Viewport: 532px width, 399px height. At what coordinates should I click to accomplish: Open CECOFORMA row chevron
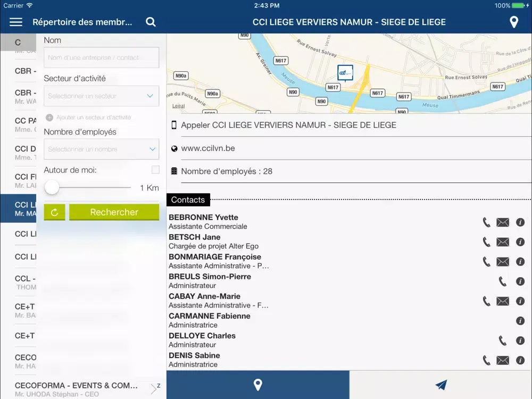154,389
